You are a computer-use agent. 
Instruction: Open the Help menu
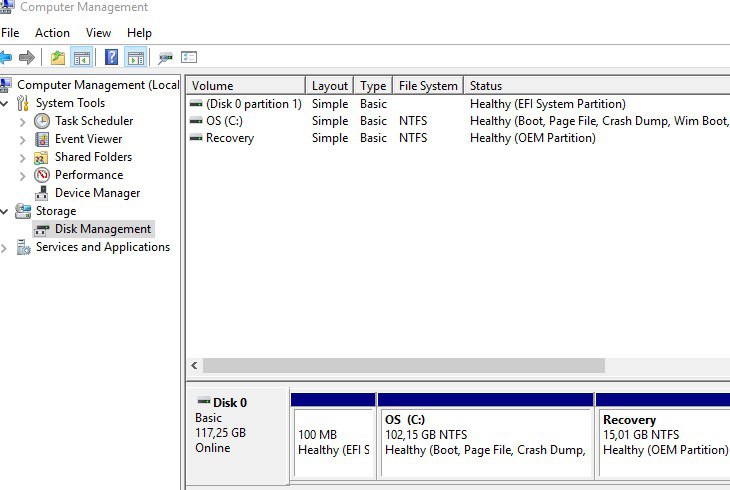click(x=139, y=33)
